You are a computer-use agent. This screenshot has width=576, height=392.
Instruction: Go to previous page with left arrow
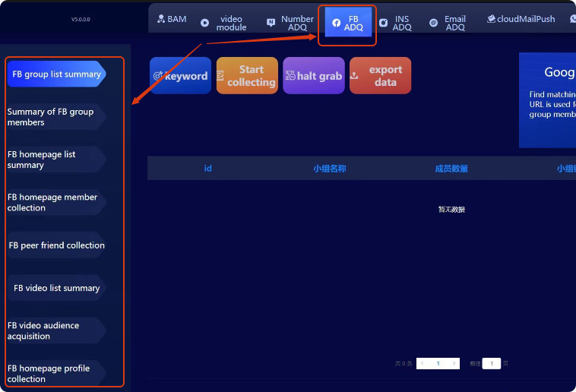click(x=422, y=364)
